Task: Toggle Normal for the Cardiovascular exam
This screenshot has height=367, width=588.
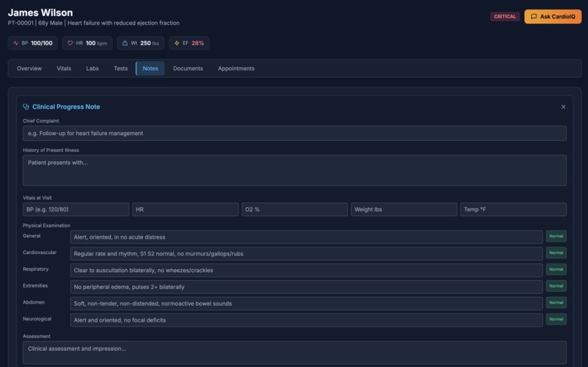Action: (x=556, y=252)
